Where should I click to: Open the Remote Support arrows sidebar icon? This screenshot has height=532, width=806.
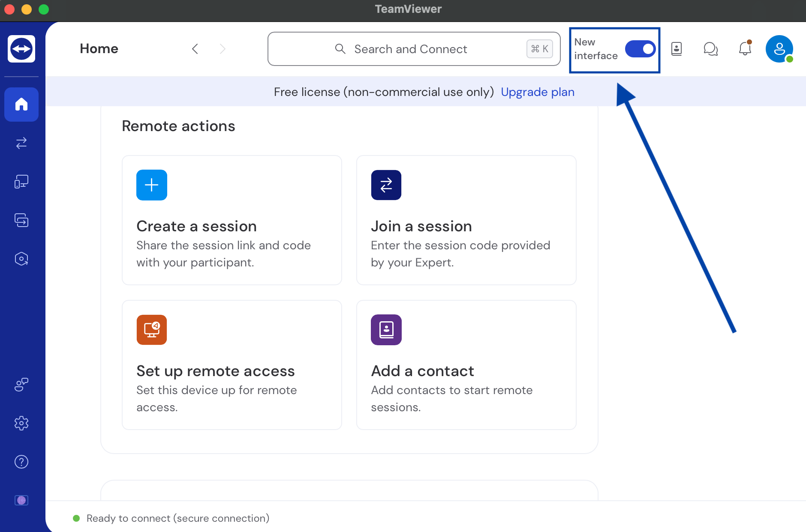click(21, 143)
